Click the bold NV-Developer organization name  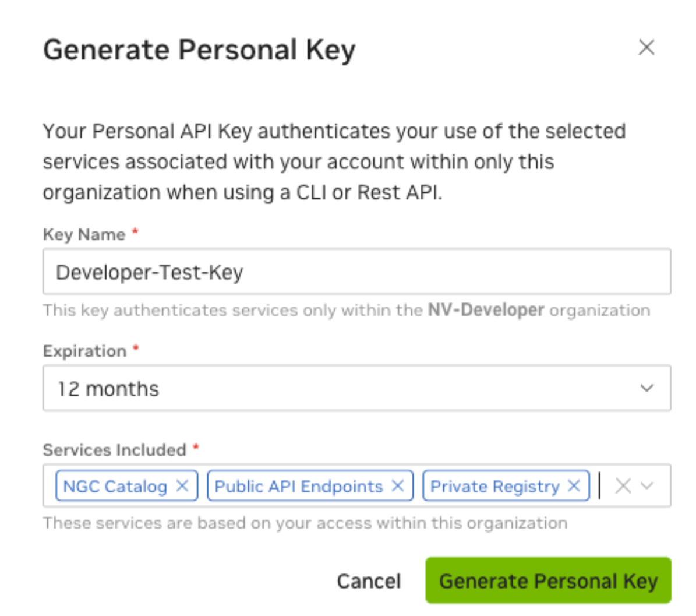click(486, 310)
